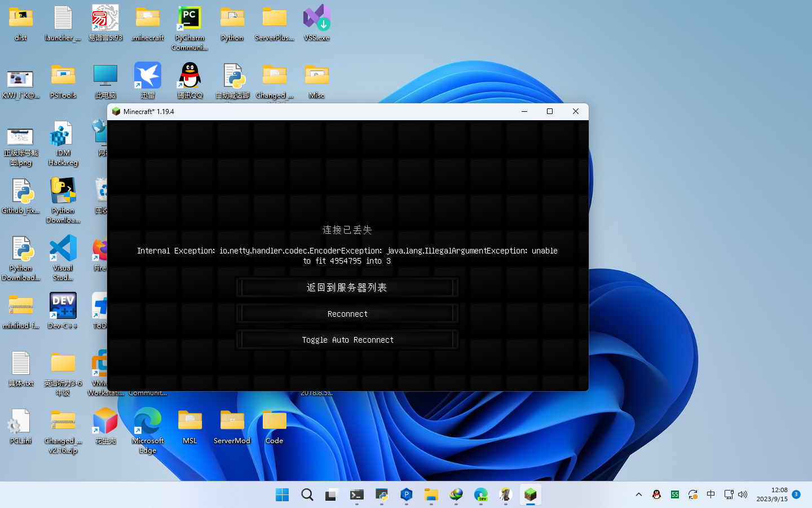Launch 花生壳 shortcut
812x508 pixels.
tap(105, 426)
